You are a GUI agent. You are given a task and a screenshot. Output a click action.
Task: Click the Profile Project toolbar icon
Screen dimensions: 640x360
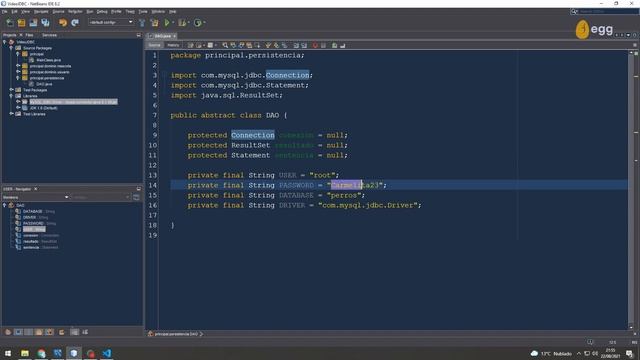click(x=198, y=23)
